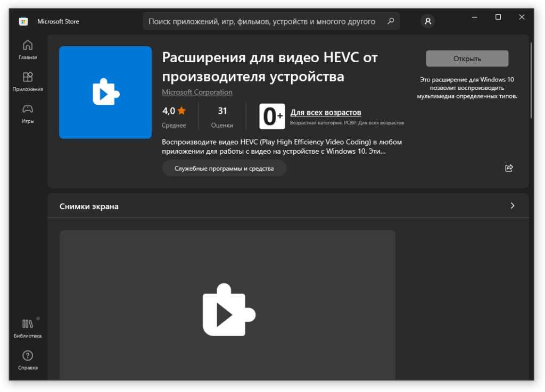Click the Воспроизводите видео HEVC description text
This screenshot has height=392, width=545.
282,146
